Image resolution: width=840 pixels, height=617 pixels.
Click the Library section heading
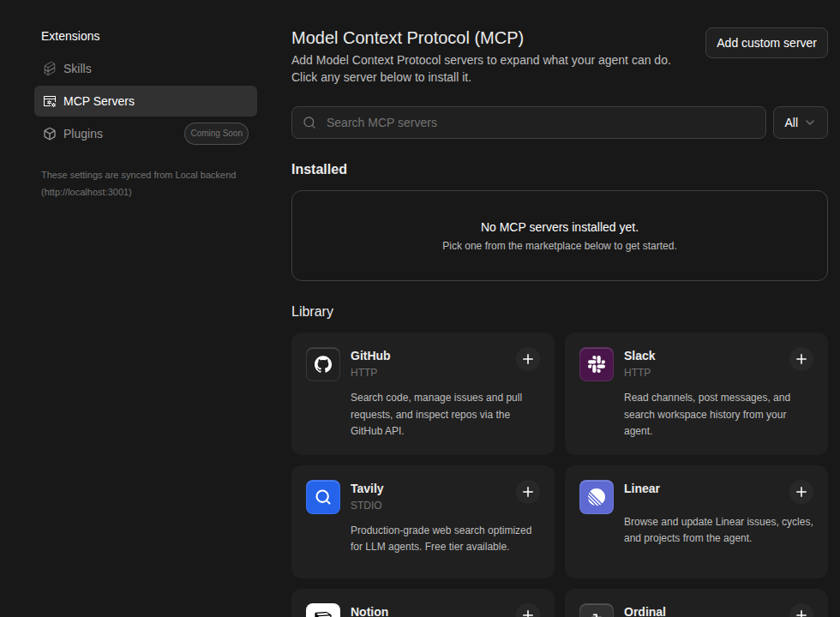(x=312, y=311)
